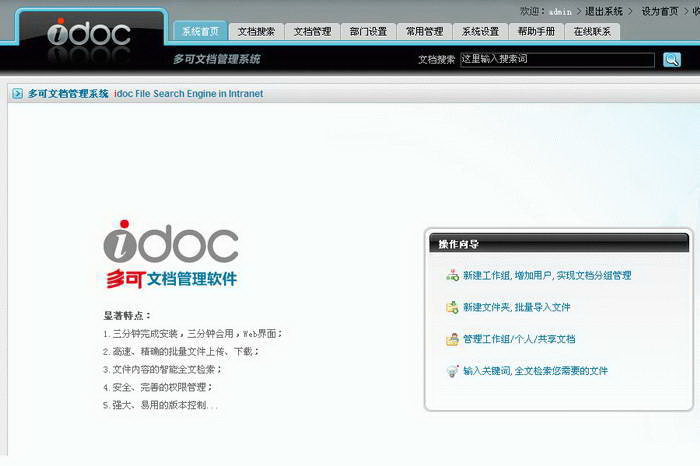Click the new folder icon beside 新建文件夹
Screen dimensions: 700x466
coord(452,307)
